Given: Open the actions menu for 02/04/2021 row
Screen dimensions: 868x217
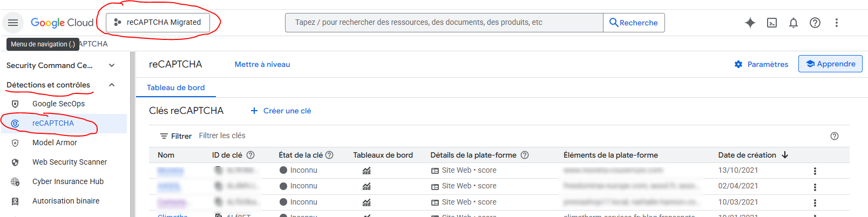Looking at the screenshot, I should coord(815,187).
